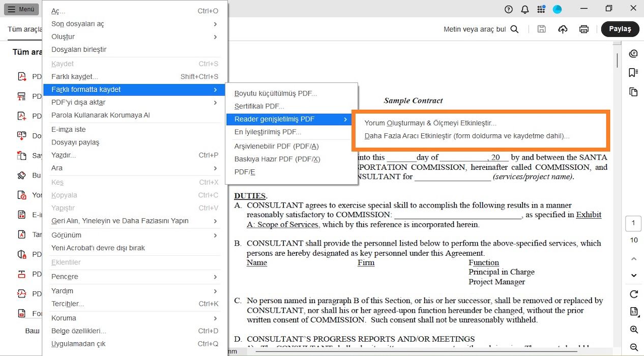644x356 pixels.
Task: Click the Paylaş button
Action: coord(620,29)
